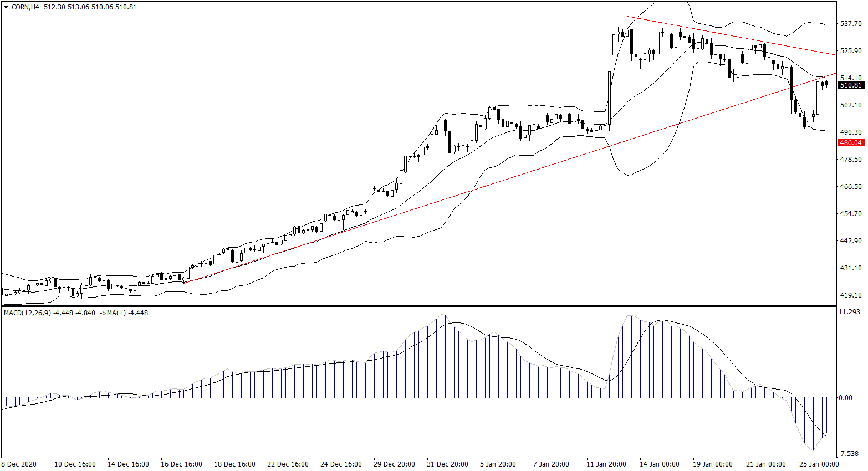
Task: Click the 419.10 level on price axis
Action: tap(851, 295)
